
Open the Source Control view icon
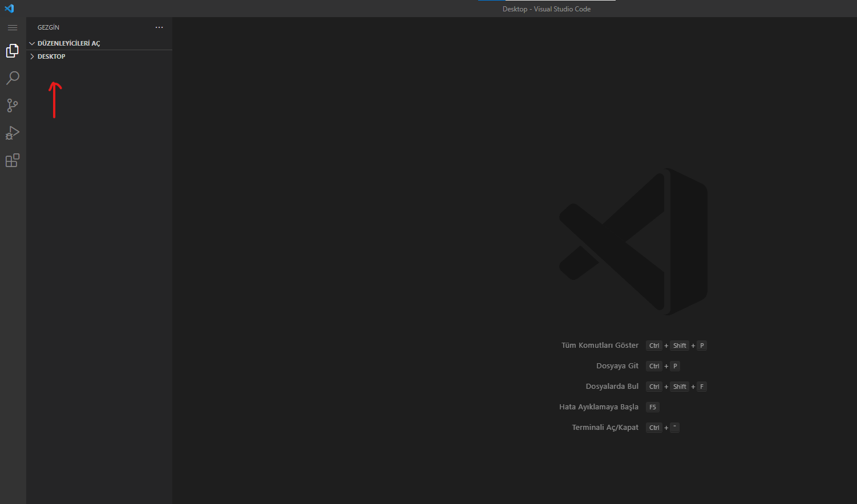pos(13,105)
